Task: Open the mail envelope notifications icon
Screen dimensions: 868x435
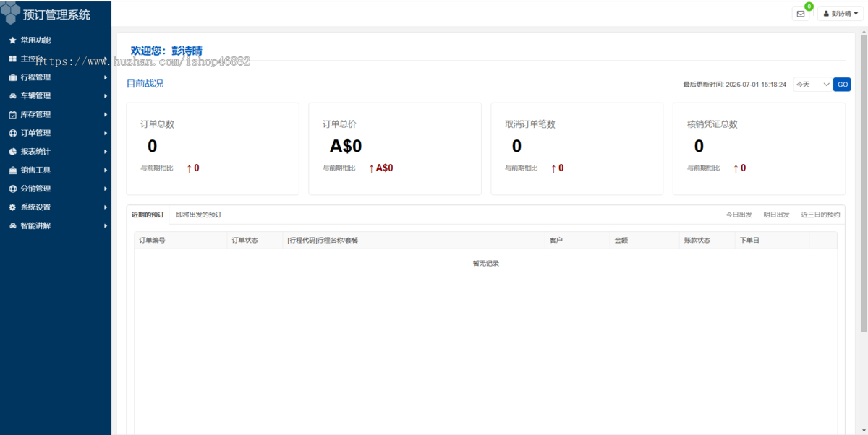Action: pyautogui.click(x=801, y=14)
